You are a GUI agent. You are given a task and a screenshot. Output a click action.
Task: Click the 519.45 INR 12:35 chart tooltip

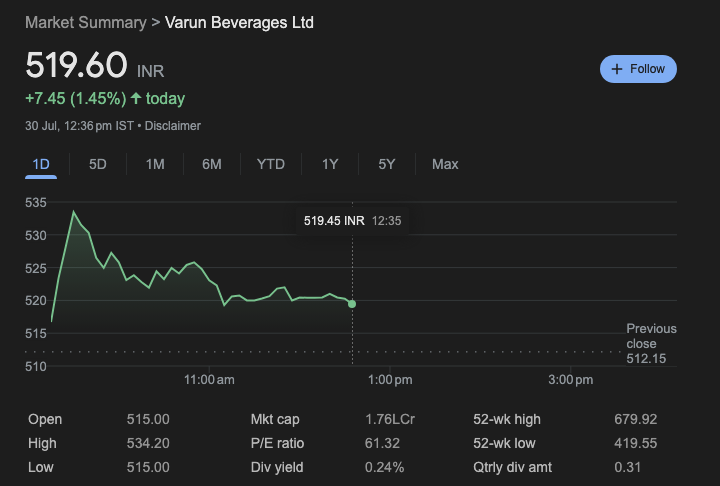coord(352,221)
